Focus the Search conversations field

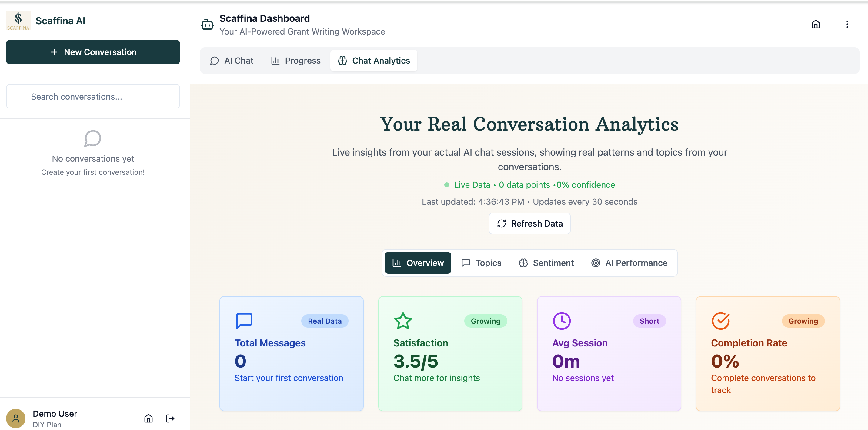93,97
